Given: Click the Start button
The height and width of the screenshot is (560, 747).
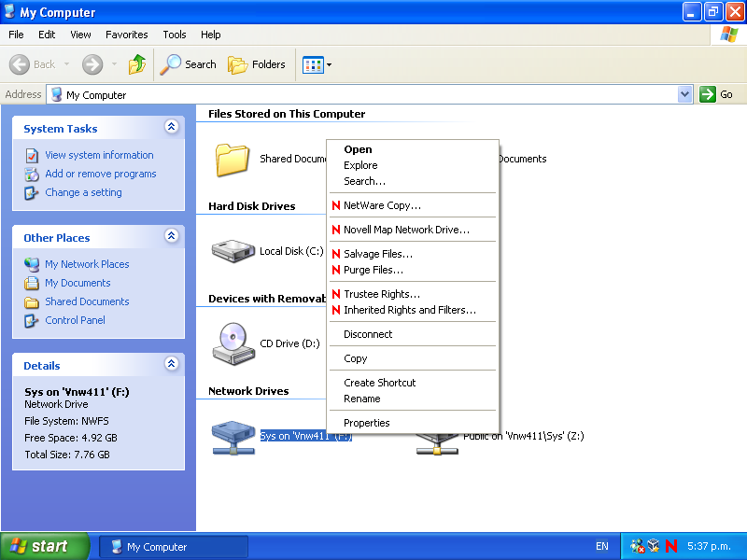Looking at the screenshot, I should click(x=44, y=546).
